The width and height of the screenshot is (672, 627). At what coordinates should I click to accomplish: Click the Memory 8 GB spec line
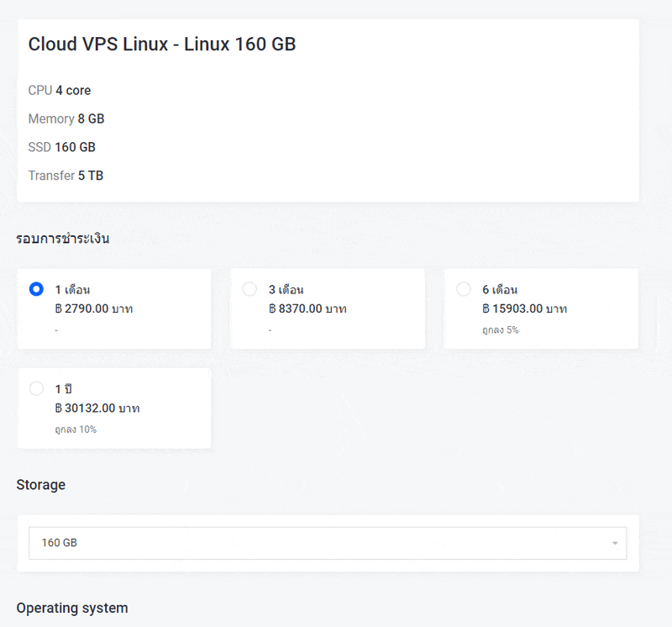click(66, 119)
